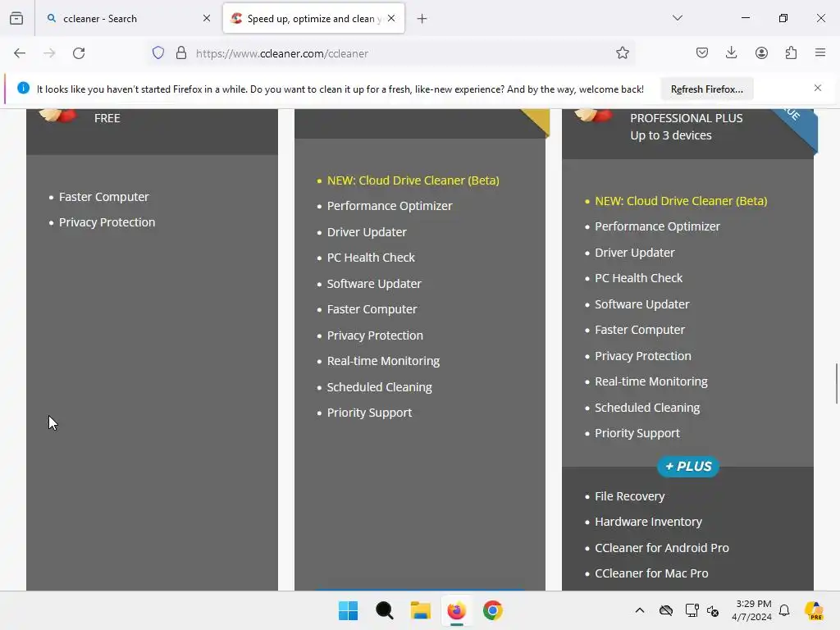840x630 pixels.
Task: Click FREE plan header text
Action: 107,118
